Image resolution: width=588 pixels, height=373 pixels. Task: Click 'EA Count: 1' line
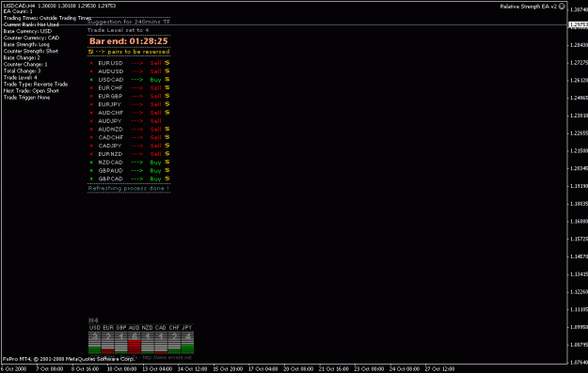coord(18,11)
